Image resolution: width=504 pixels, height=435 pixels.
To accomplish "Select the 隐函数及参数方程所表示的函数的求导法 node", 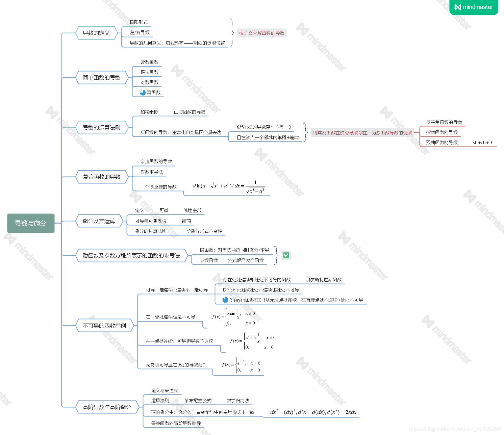I will pyautogui.click(x=131, y=256).
